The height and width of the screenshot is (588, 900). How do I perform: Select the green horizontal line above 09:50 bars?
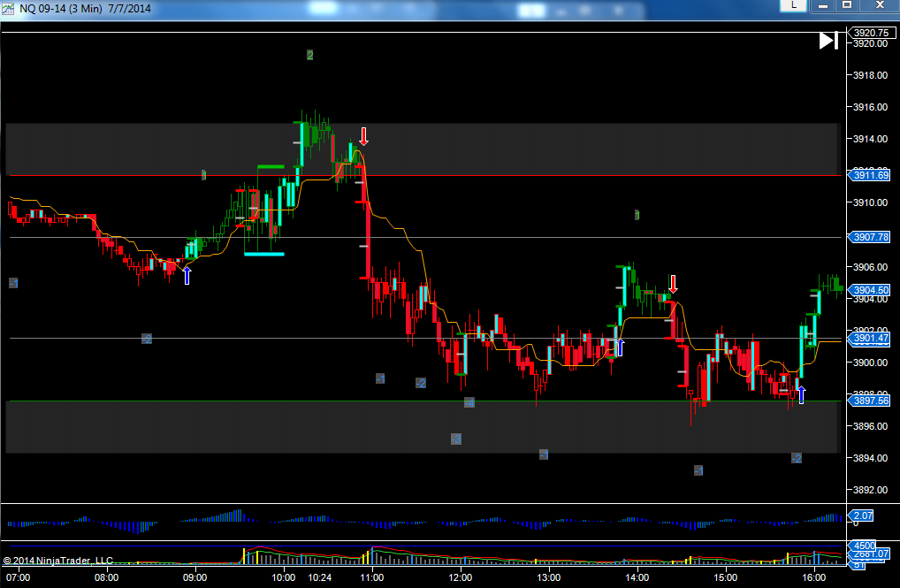coord(271,166)
